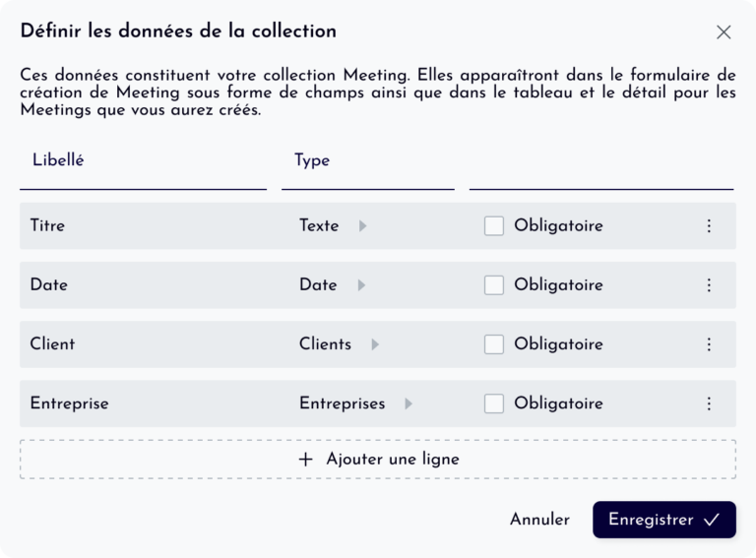Viewport: 756px width, 558px height.
Task: Toggle Obligatoire for the Client field
Action: [x=494, y=344]
